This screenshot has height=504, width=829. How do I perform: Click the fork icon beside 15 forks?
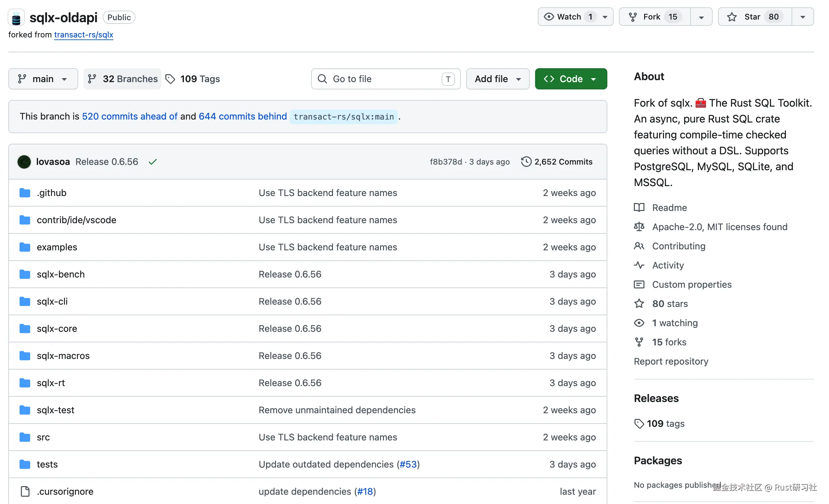[640, 342]
